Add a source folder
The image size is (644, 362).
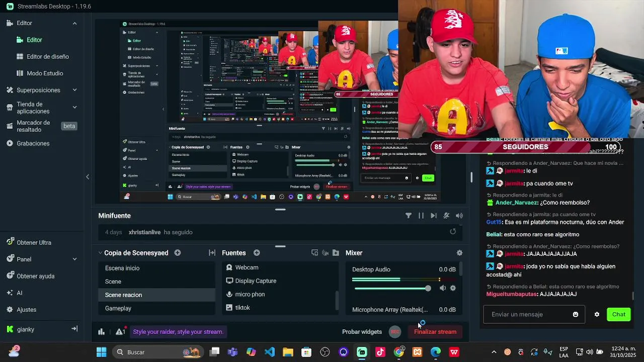(336, 253)
